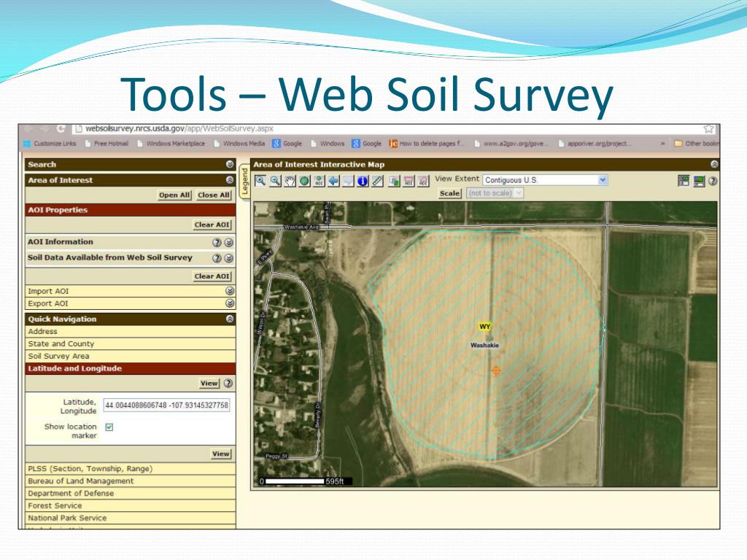Expand the Export AOI section
Image resolution: width=747 pixels, height=560 pixels.
(230, 303)
